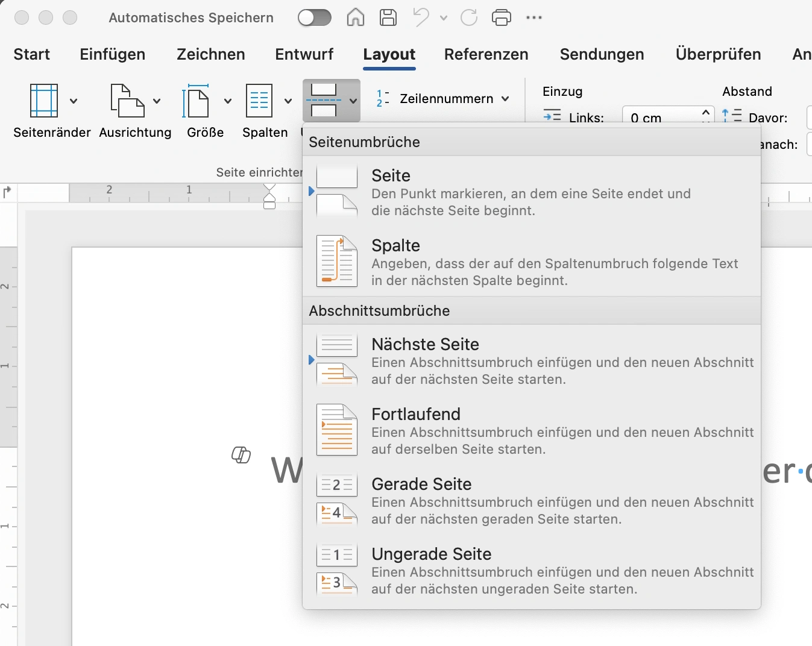Switch to the Start tab
The height and width of the screenshot is (646, 812).
click(31, 54)
